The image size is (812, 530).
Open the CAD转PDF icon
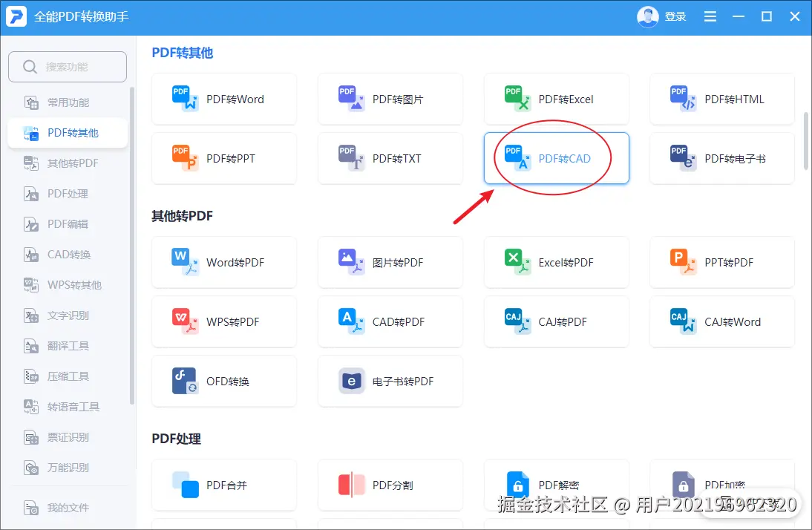tap(351, 321)
